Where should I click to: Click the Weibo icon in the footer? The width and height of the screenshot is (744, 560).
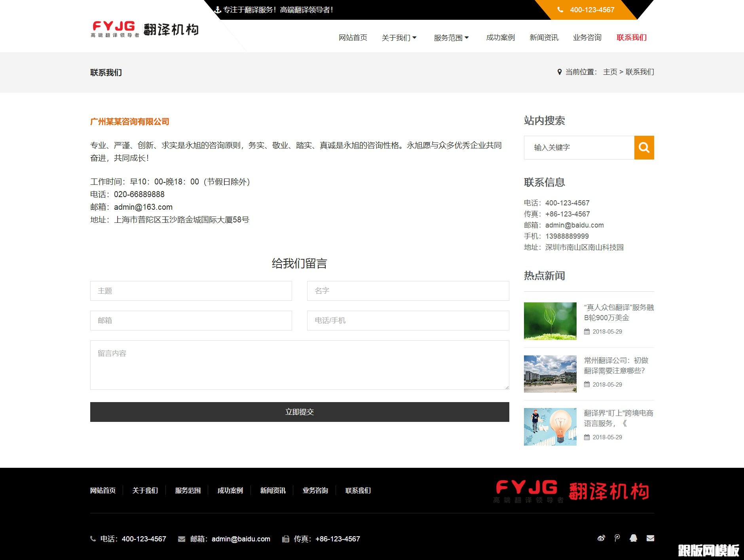point(601,538)
